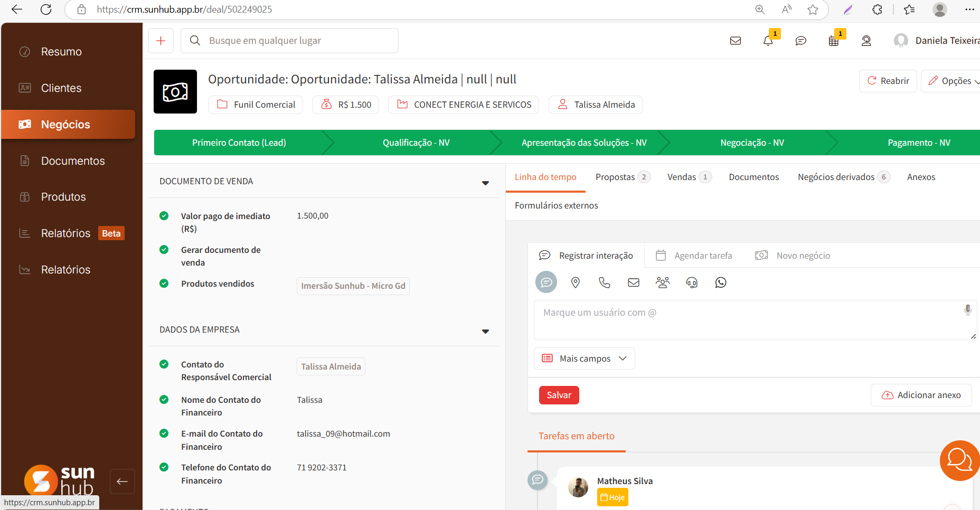
Task: Click the check beside Nome do Contato do Financeiro
Action: [x=164, y=400]
